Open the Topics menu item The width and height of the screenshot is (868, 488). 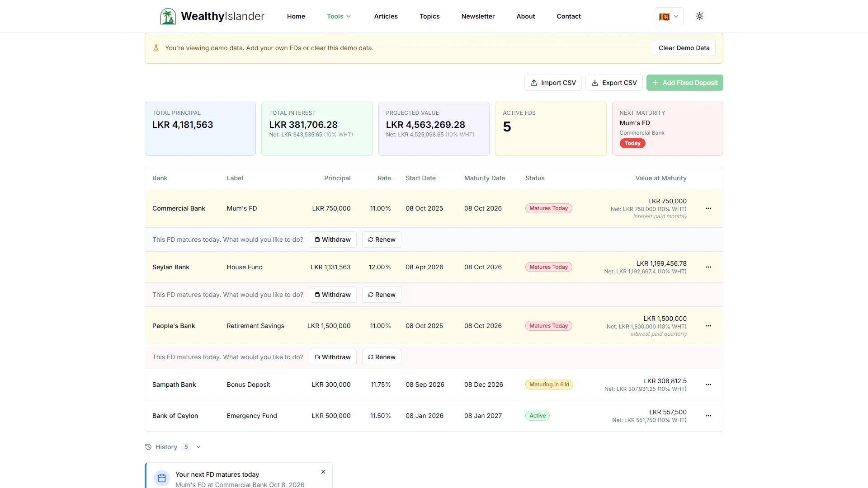pos(429,16)
